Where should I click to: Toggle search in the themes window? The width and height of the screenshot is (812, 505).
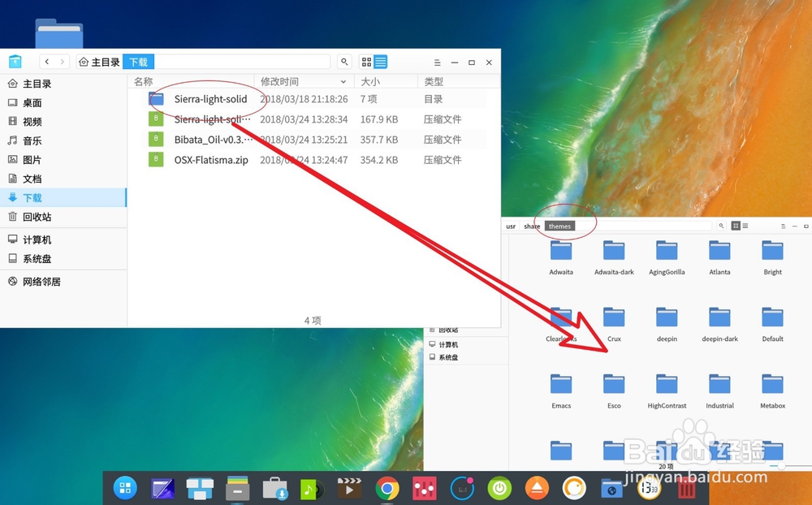pyautogui.click(x=720, y=225)
